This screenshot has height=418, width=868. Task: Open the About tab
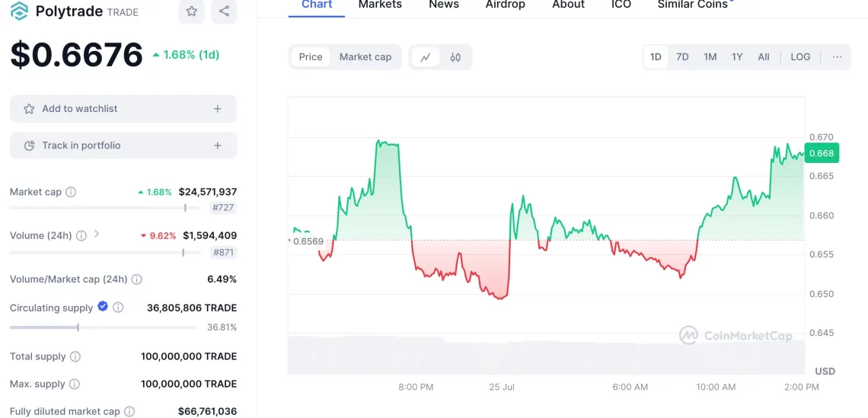pyautogui.click(x=569, y=5)
